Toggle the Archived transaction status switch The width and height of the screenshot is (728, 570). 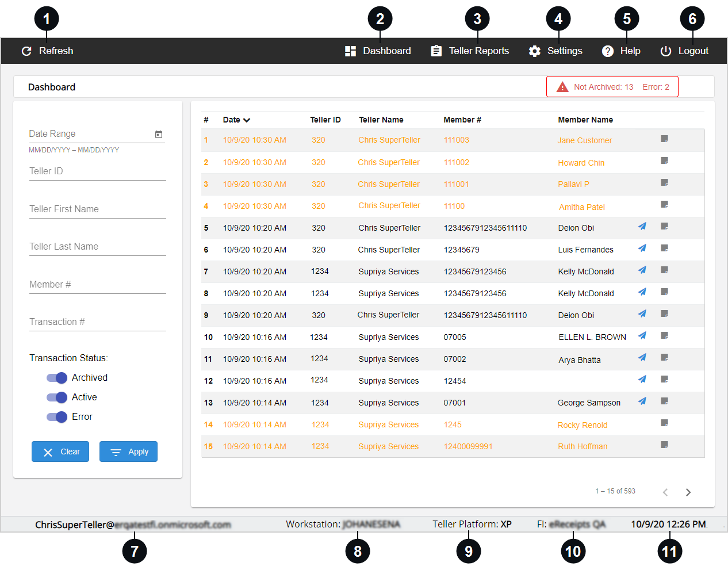pyautogui.click(x=57, y=378)
